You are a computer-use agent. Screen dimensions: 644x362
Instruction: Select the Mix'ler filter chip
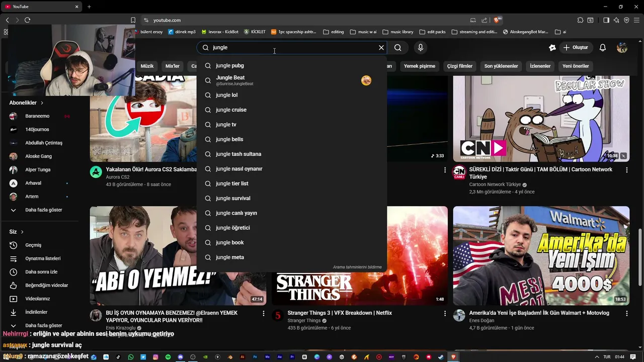[x=173, y=66]
